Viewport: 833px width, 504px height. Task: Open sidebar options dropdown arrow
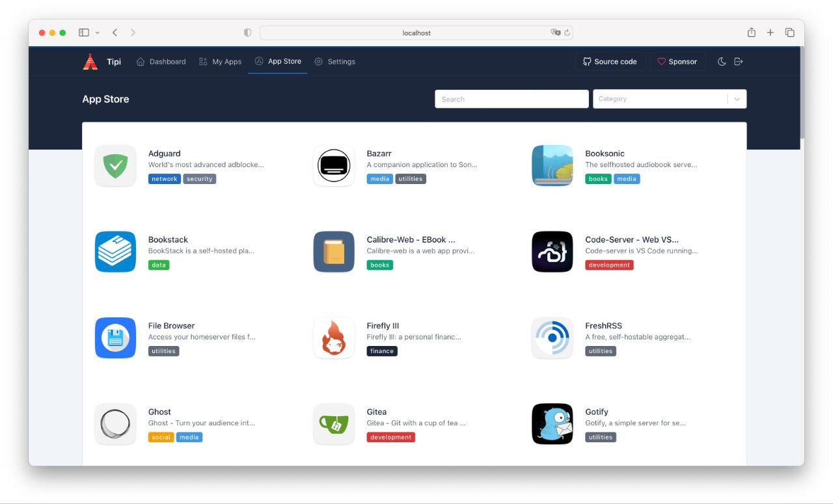(98, 33)
